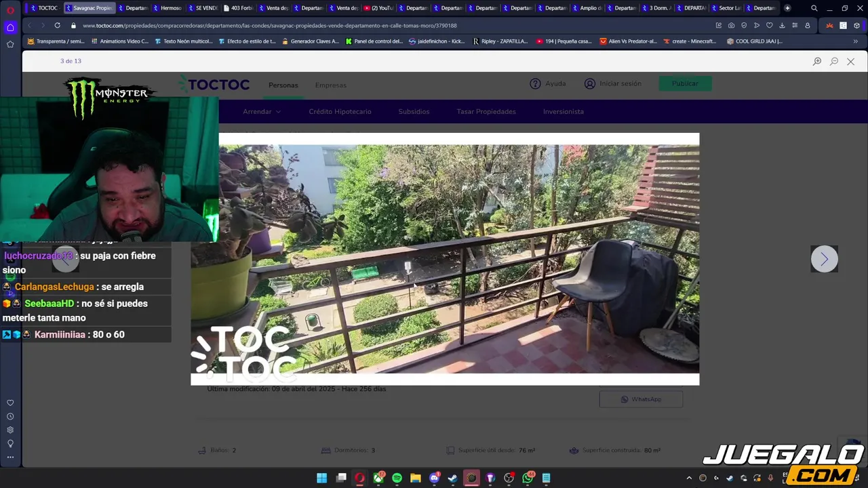Switch to the Sector browser tab
The height and width of the screenshot is (488, 868).
726,8
